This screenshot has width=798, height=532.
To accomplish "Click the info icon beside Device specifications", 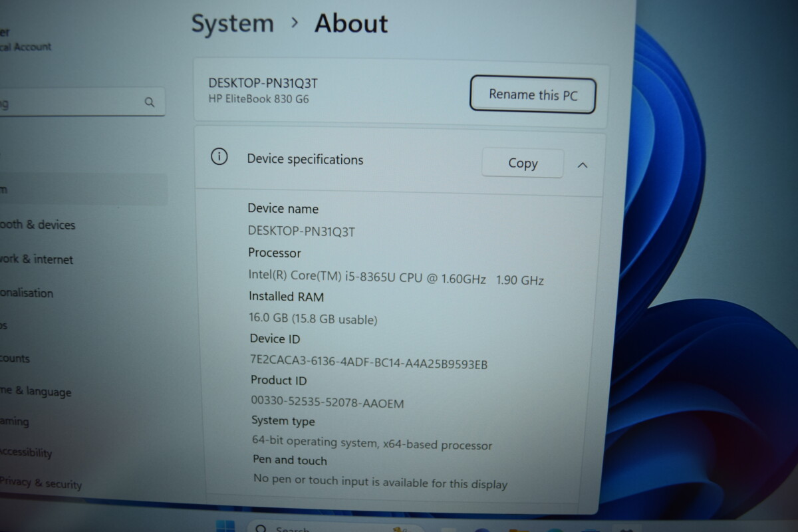I will 219,157.
